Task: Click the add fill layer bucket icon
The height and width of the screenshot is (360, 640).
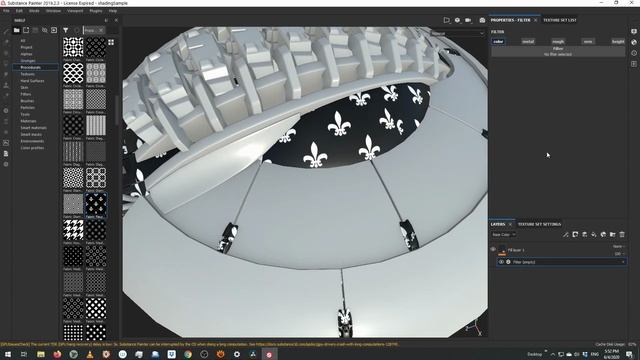Action: pos(594,234)
